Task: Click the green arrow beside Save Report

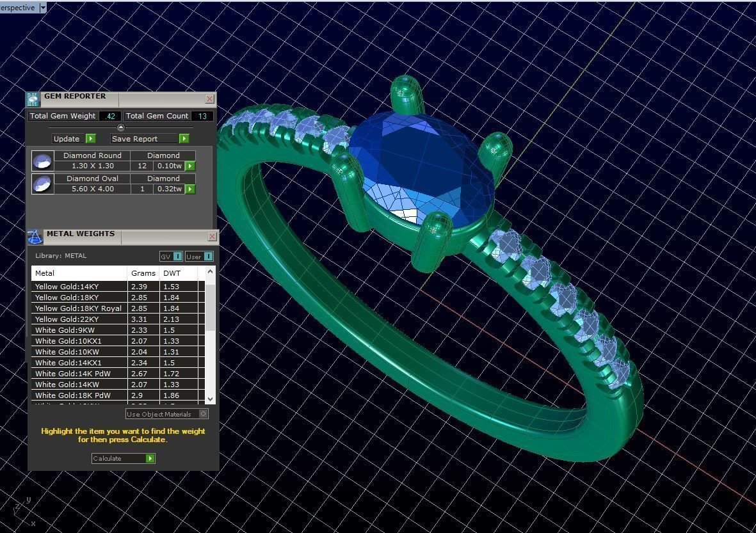Action: click(184, 139)
